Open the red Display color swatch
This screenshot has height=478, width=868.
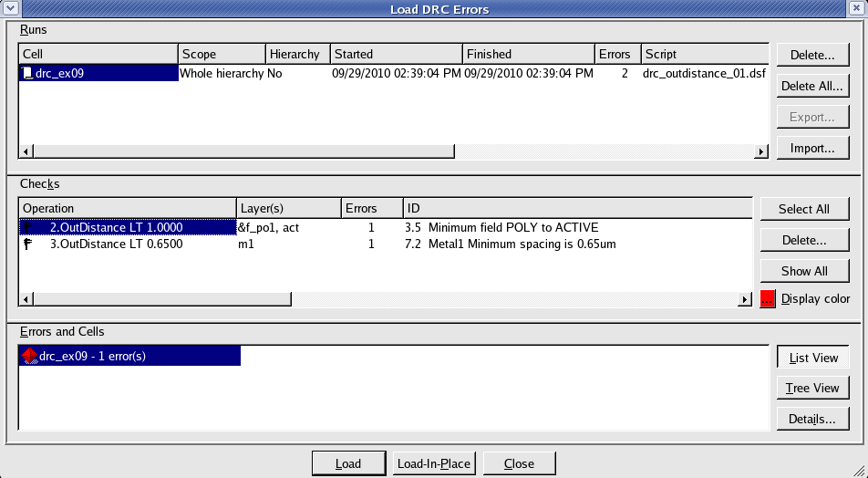768,298
